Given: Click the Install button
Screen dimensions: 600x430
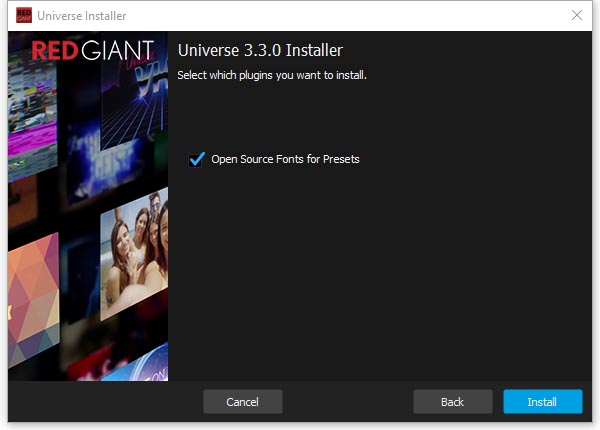Looking at the screenshot, I should (543, 402).
